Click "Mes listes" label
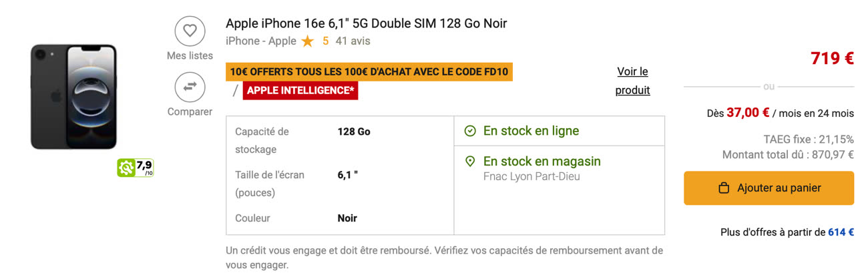 tap(190, 55)
